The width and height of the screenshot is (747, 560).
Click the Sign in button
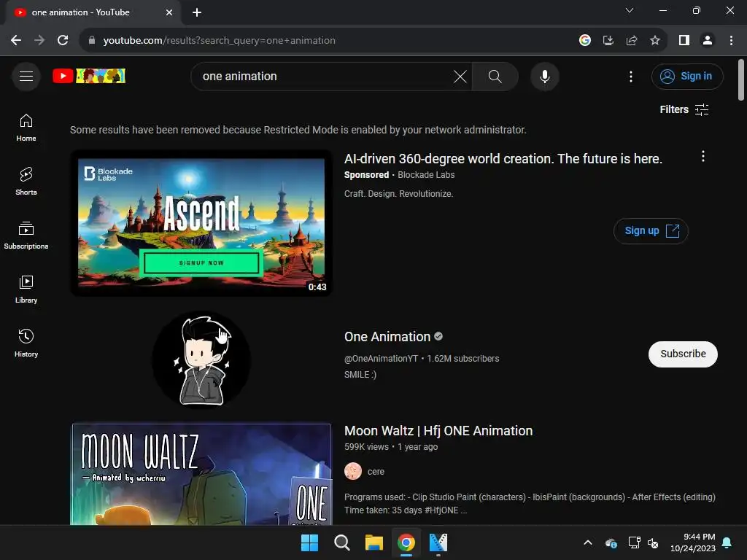687,76
